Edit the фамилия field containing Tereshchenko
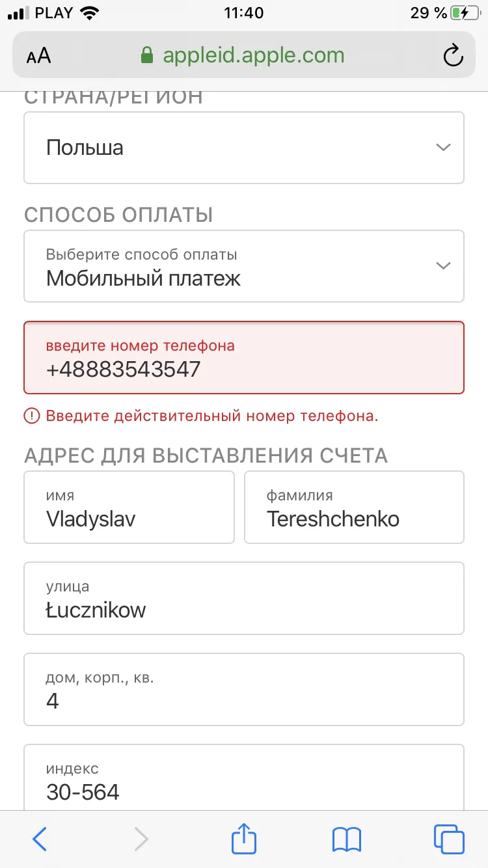This screenshot has height=868, width=488. tap(354, 507)
